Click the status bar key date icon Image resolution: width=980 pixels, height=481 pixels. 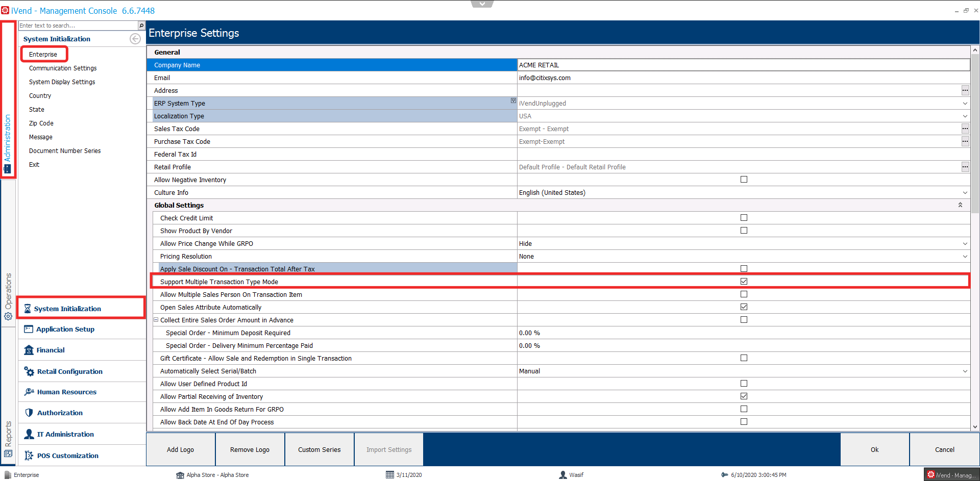[725, 475]
